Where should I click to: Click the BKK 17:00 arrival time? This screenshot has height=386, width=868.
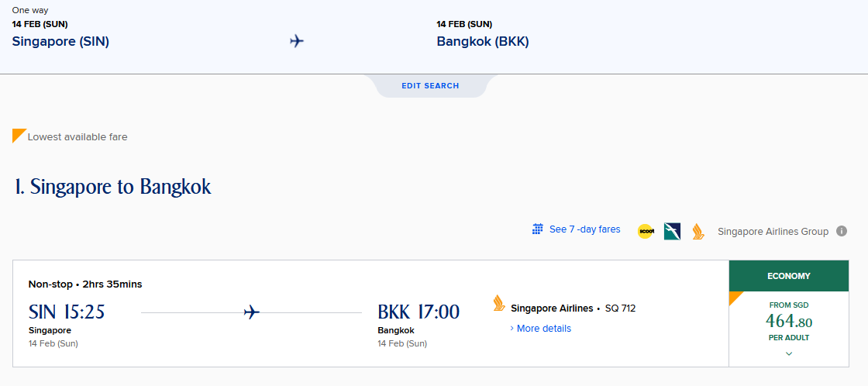(x=418, y=312)
